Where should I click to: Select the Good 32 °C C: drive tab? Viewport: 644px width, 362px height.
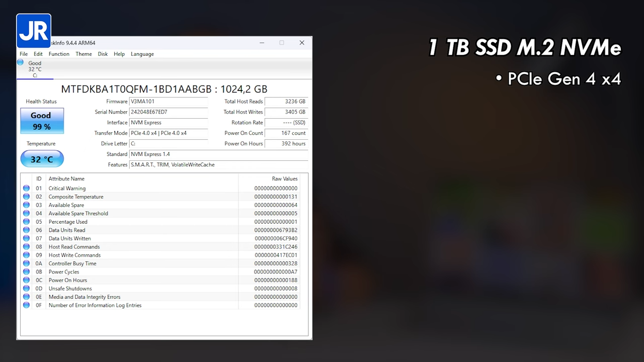[x=35, y=69]
